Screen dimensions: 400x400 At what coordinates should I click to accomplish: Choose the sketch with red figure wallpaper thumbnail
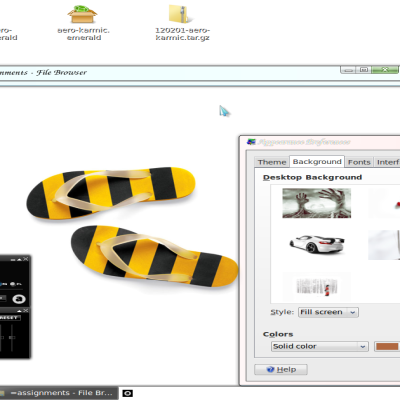tap(316, 287)
